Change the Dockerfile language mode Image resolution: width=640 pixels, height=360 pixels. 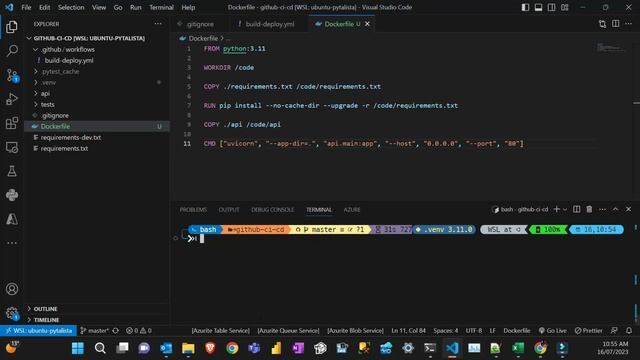click(517, 330)
